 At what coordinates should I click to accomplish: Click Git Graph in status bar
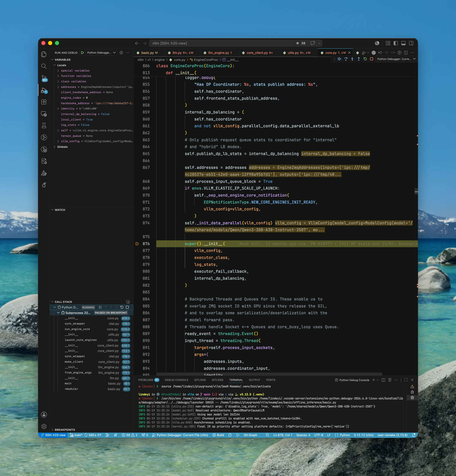pos(250,435)
